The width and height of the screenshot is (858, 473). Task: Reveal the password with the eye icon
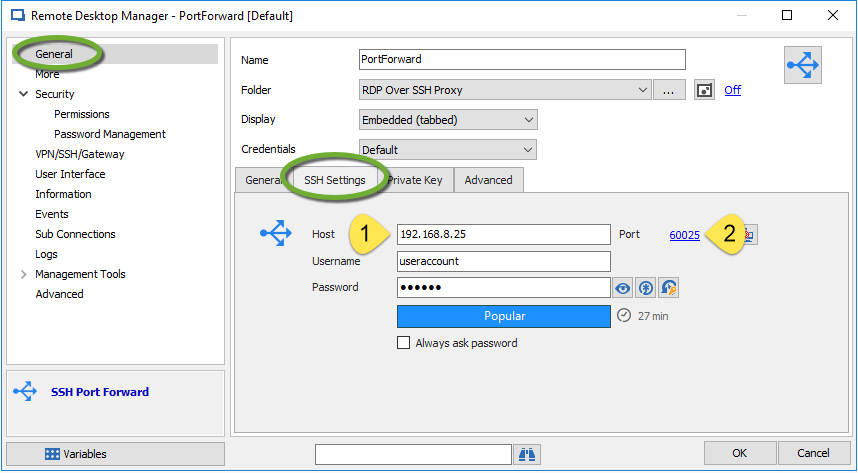pos(623,288)
